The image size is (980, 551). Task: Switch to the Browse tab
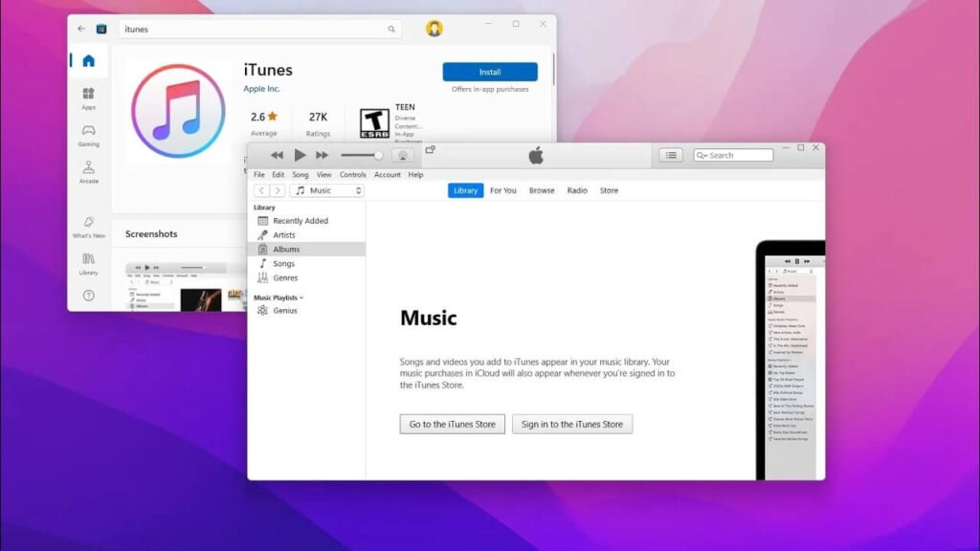click(542, 190)
